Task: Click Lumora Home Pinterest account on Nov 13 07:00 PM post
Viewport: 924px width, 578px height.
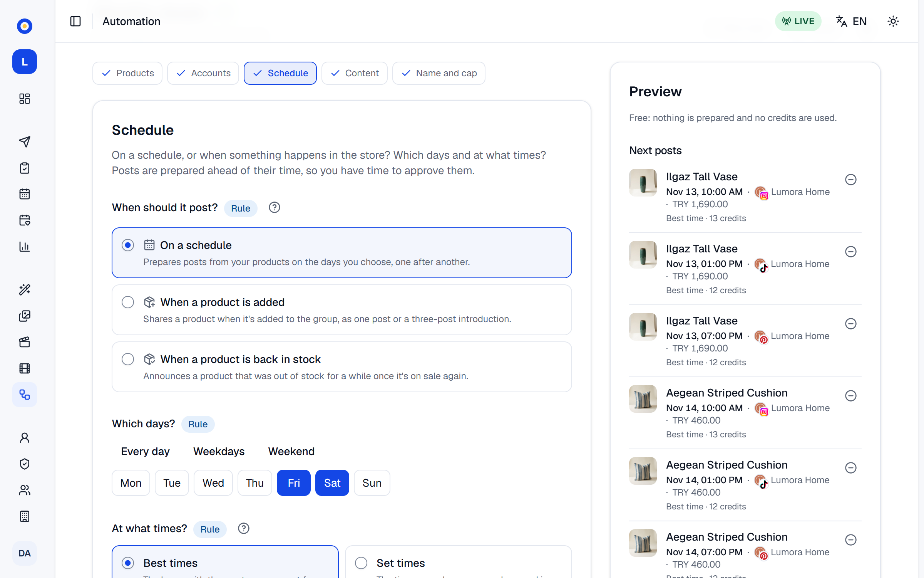Action: [x=792, y=336]
